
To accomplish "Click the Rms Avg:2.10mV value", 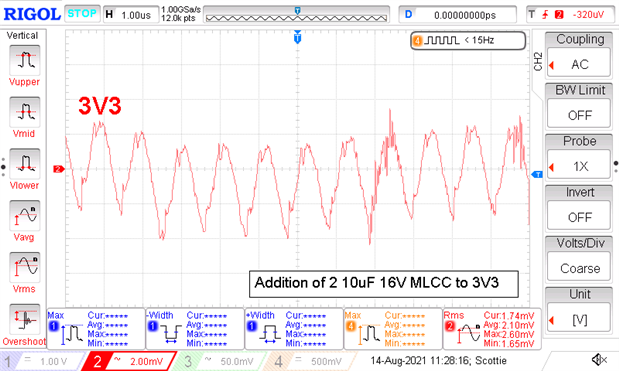I will click(509, 325).
